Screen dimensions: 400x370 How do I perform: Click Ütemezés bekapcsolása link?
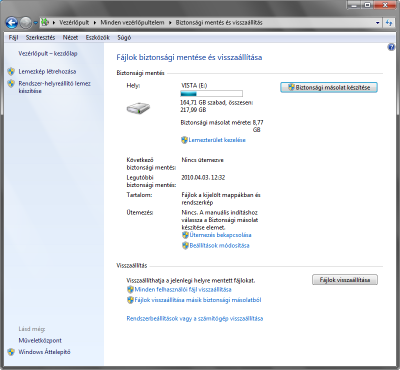[x=220, y=235]
